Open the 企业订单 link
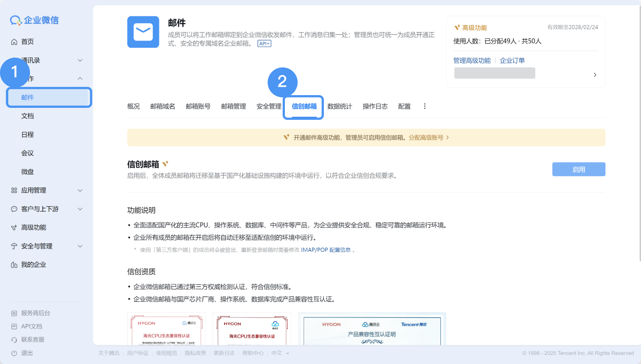The width and height of the screenshot is (641, 364). (x=512, y=61)
